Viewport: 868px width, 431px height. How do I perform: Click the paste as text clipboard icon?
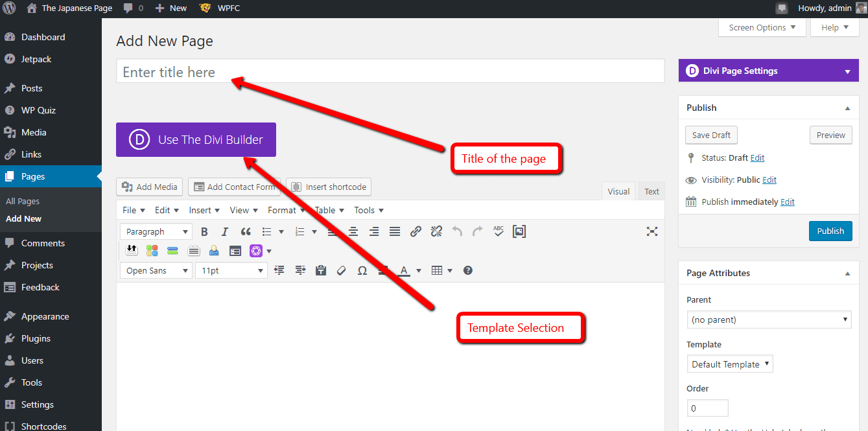pyautogui.click(x=321, y=270)
